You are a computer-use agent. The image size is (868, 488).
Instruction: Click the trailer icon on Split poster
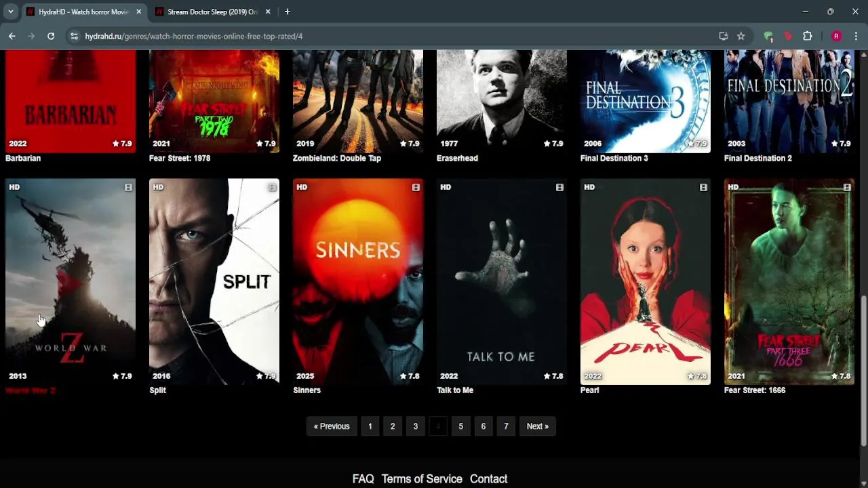tap(272, 187)
